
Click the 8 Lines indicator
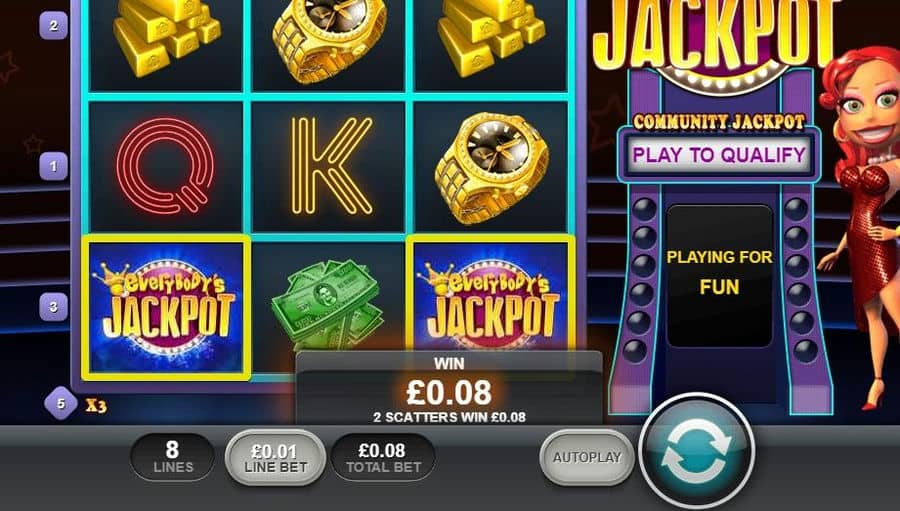point(172,457)
